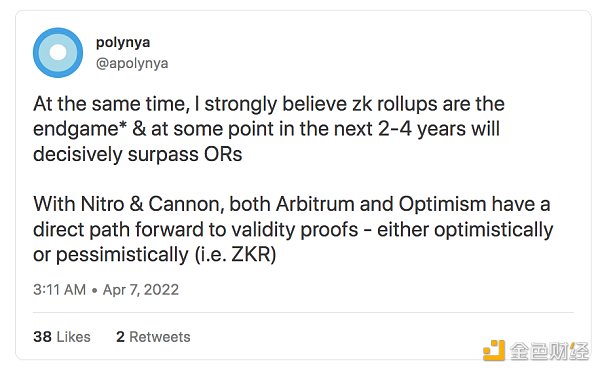Open the @apolynya handle link
600x372 pixels.
pyautogui.click(x=132, y=63)
